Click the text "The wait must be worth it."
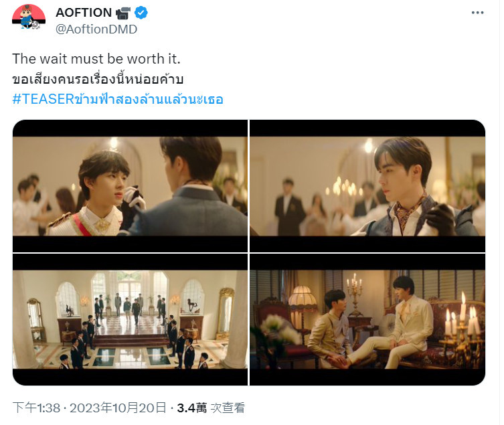 (x=96, y=59)
